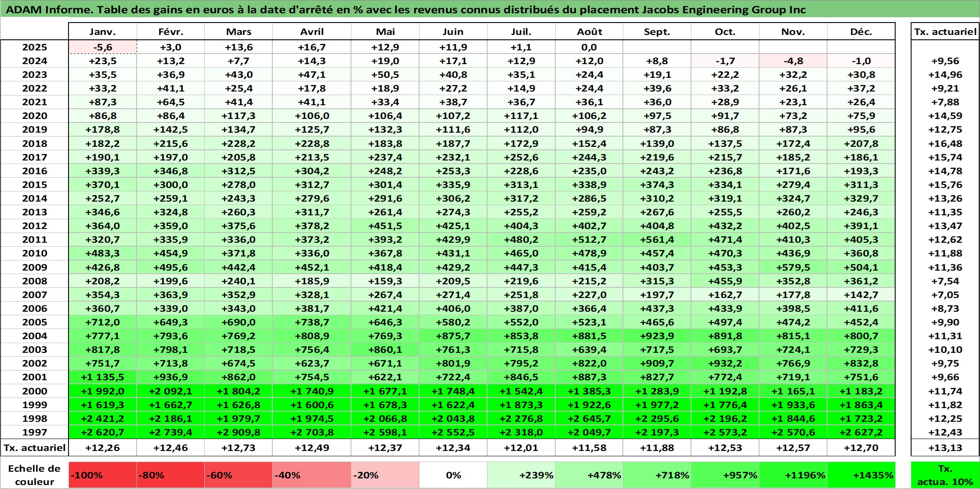
Task: Click the -60% color scale swatch
Action: [239, 475]
